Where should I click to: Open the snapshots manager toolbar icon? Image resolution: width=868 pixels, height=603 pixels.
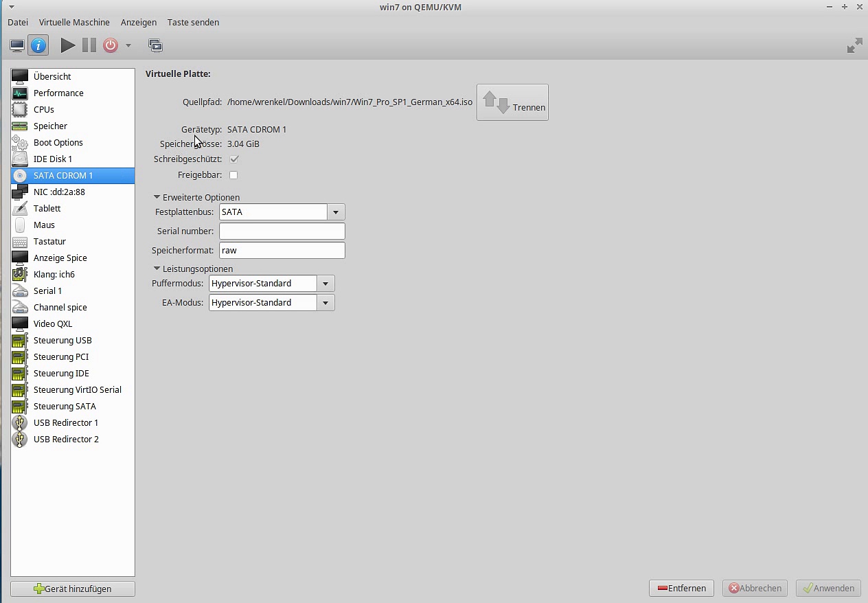click(x=156, y=45)
